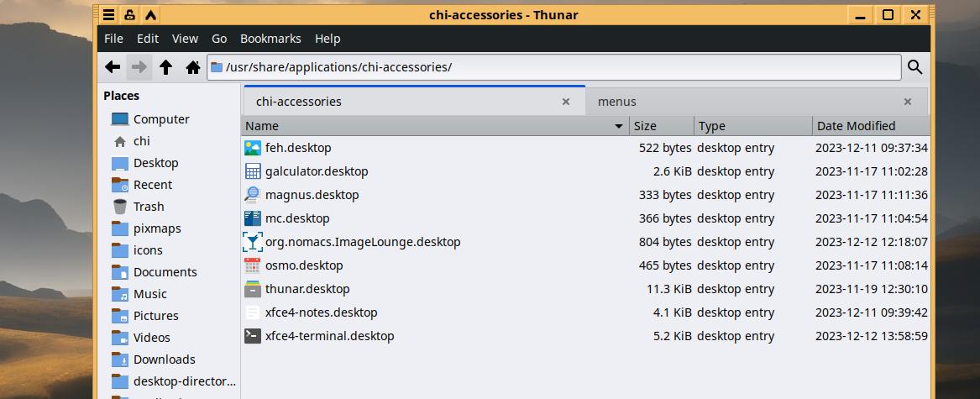Viewport: 980px width, 399px height.
Task: Select the xfce4-terminal.desktop terminal icon
Action: coord(253,336)
